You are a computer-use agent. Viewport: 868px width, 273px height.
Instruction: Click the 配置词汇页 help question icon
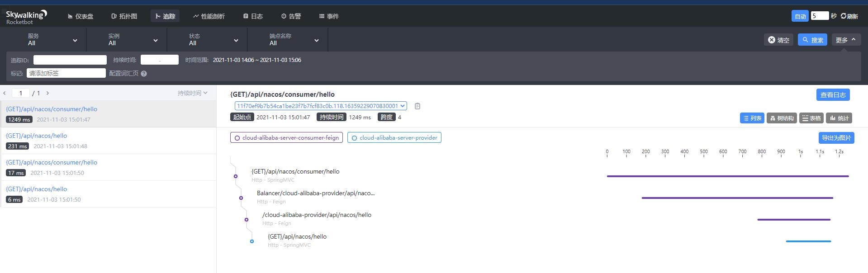(x=144, y=74)
